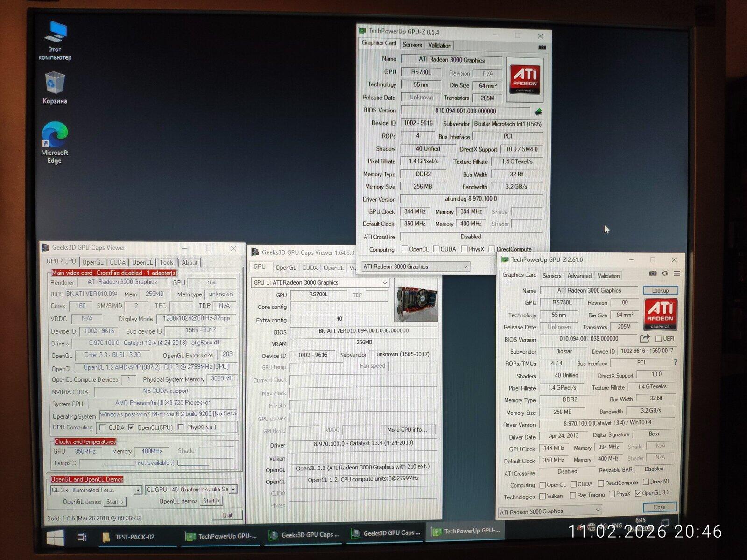Toggle the UEFI checkbox in GPU-Z 2.61.0
The width and height of the screenshot is (747, 560).
pyautogui.click(x=659, y=338)
